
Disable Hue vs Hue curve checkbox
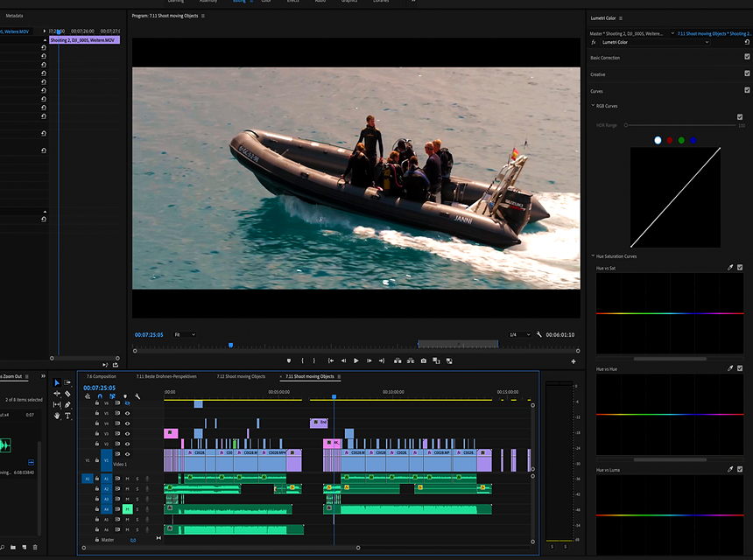740,368
